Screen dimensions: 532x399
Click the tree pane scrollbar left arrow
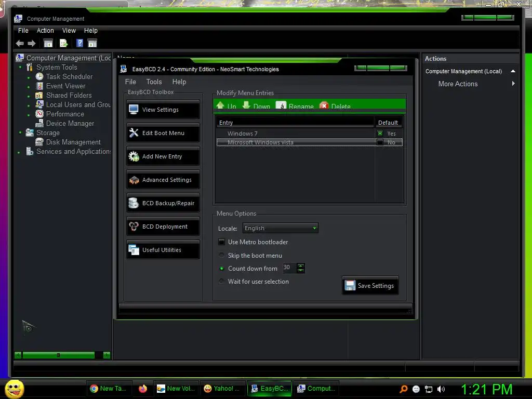coord(18,355)
